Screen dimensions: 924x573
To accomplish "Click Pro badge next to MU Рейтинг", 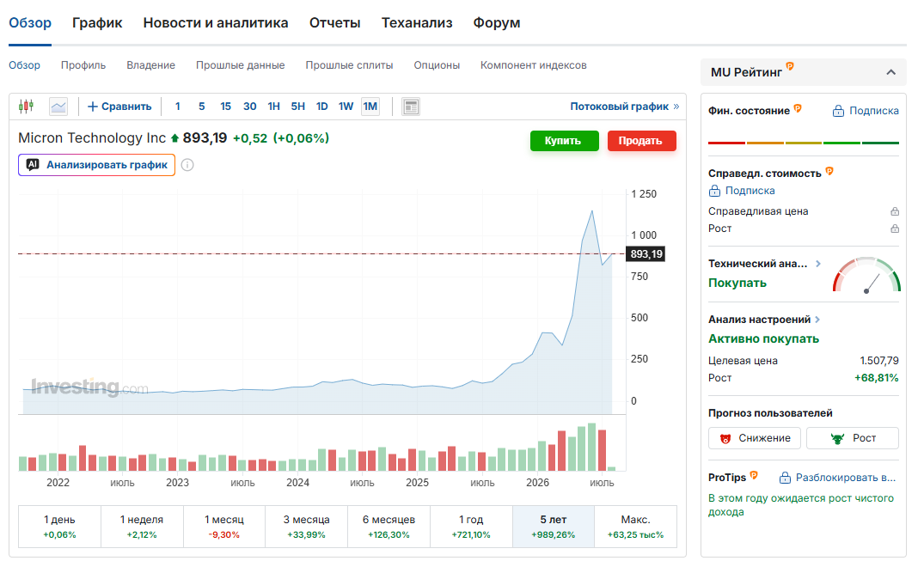I will (x=790, y=66).
